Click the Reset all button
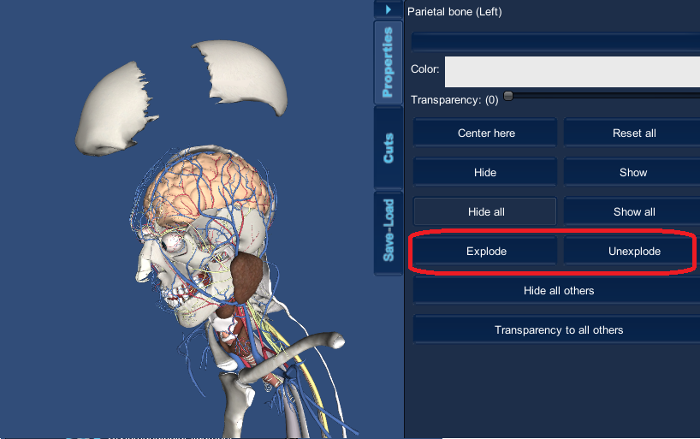Image resolution: width=700 pixels, height=439 pixels. coord(633,133)
